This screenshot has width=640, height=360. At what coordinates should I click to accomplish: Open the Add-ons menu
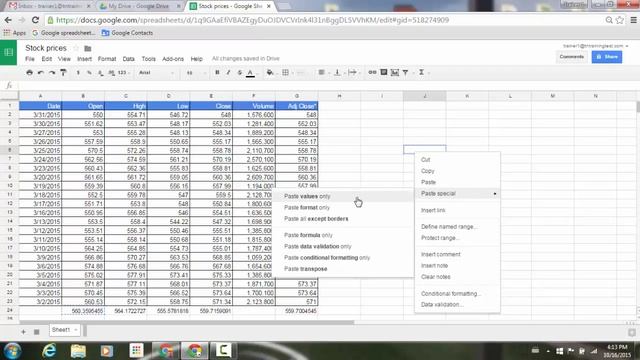(x=173, y=59)
